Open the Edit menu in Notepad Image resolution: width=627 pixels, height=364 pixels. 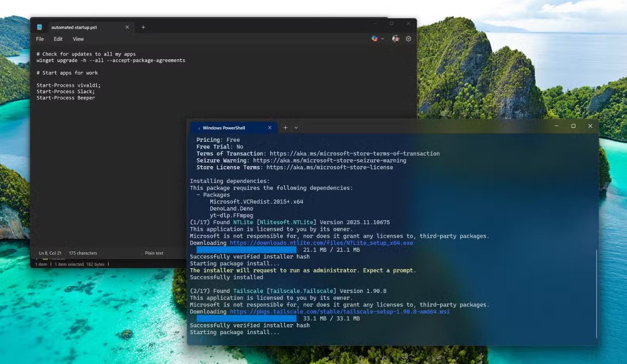(58, 39)
